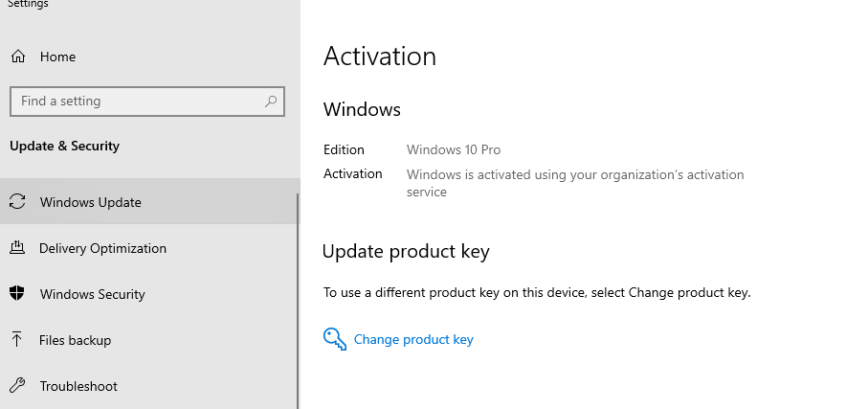Click the Activation page heading
This screenshot has width=868, height=409.
click(x=380, y=57)
